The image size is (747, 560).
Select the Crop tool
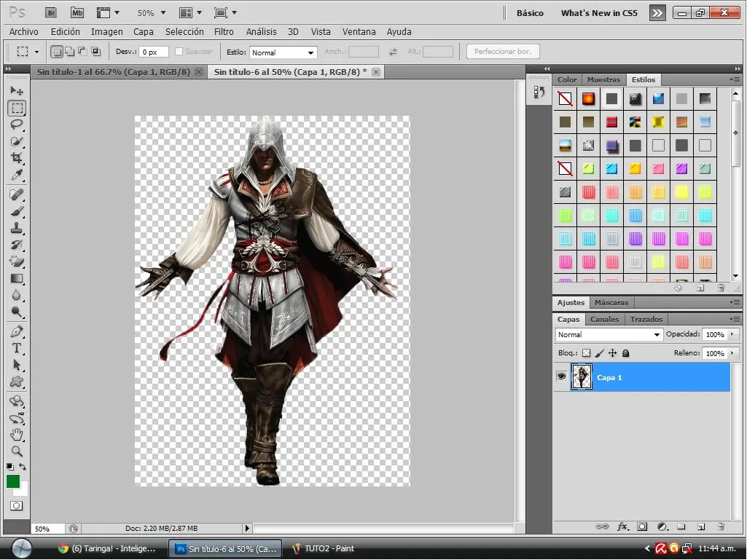click(x=17, y=158)
